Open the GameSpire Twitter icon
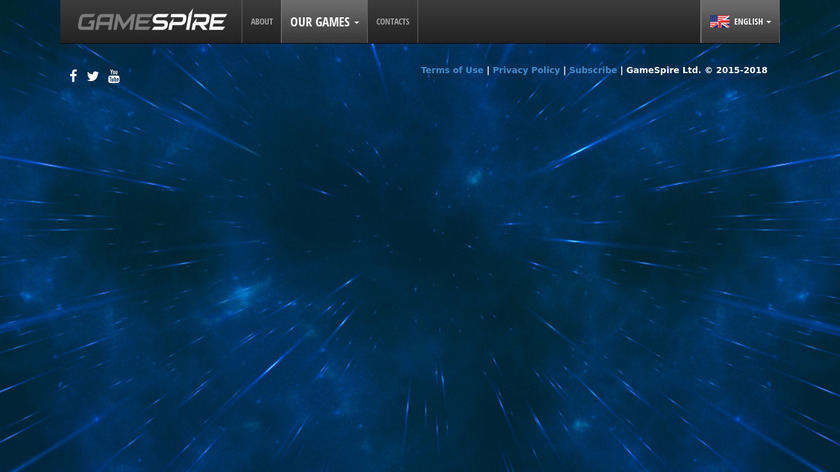Image resolution: width=840 pixels, height=472 pixels. (93, 76)
